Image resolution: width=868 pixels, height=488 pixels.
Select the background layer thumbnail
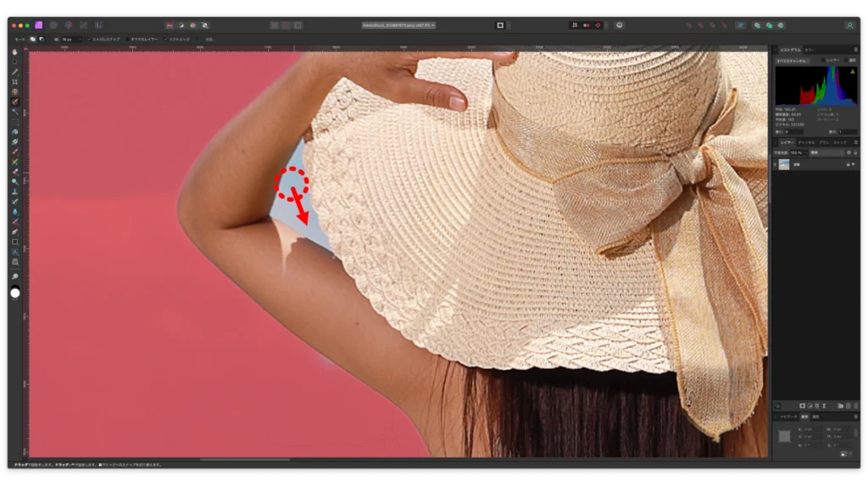tap(784, 164)
